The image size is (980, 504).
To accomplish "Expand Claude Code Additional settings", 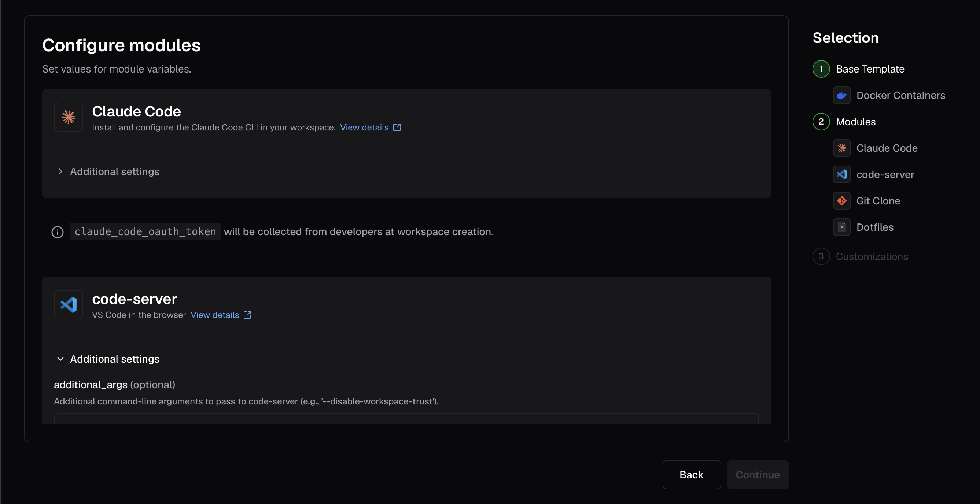I will click(x=108, y=171).
